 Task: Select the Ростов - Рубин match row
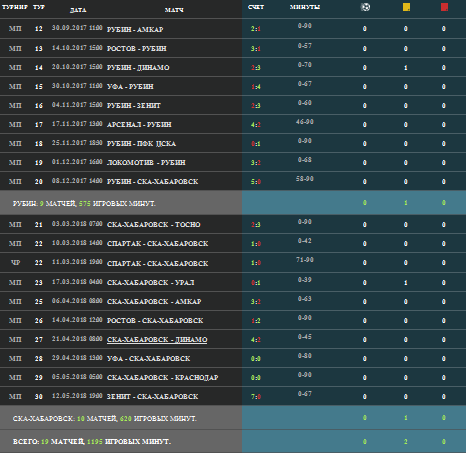233,48
